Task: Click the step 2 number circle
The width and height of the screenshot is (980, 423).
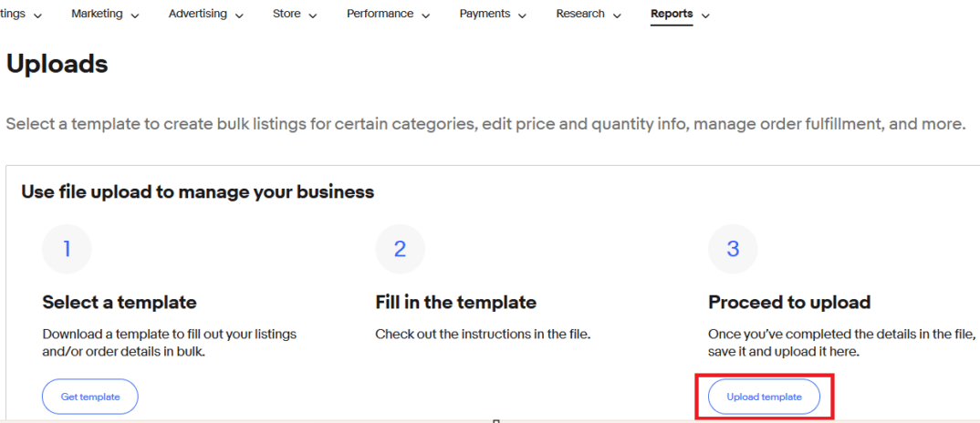Action: click(x=400, y=249)
